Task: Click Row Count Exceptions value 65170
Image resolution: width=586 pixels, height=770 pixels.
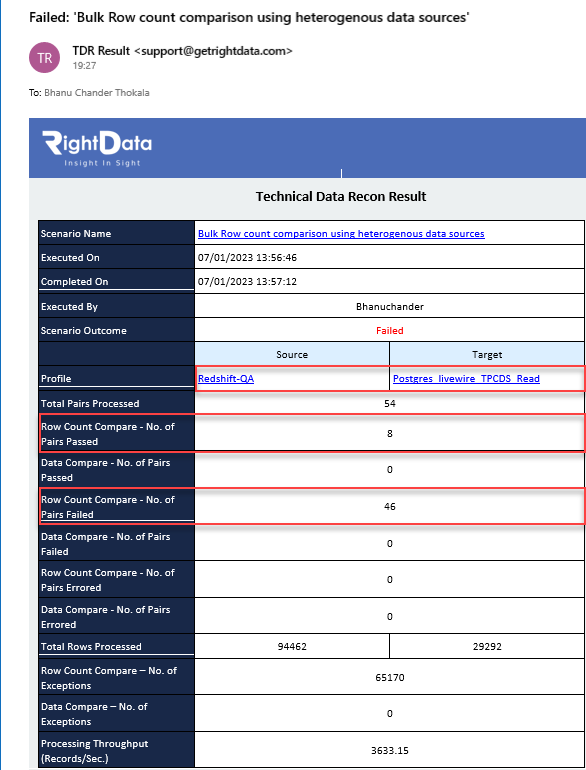Action: (x=390, y=678)
